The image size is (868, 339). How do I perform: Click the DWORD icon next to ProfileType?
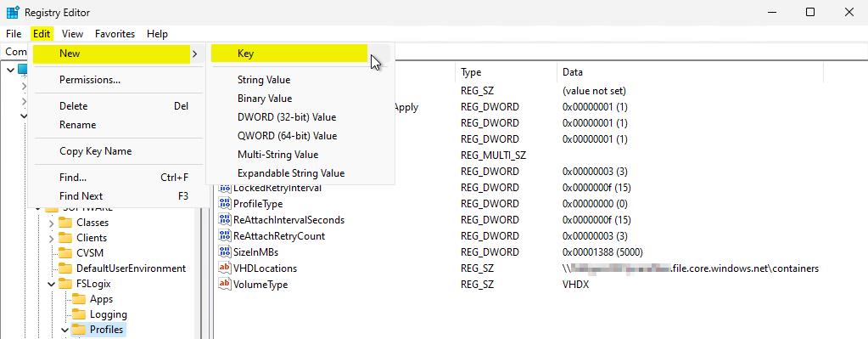click(x=225, y=203)
